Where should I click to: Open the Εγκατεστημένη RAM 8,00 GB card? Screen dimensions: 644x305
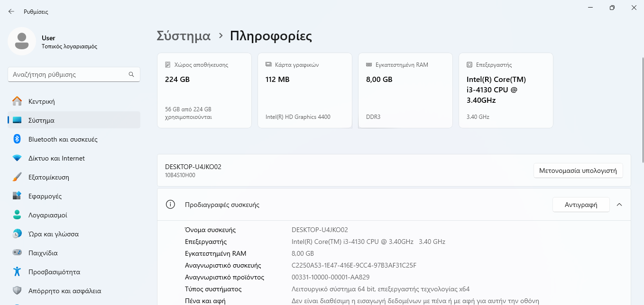[405, 90]
